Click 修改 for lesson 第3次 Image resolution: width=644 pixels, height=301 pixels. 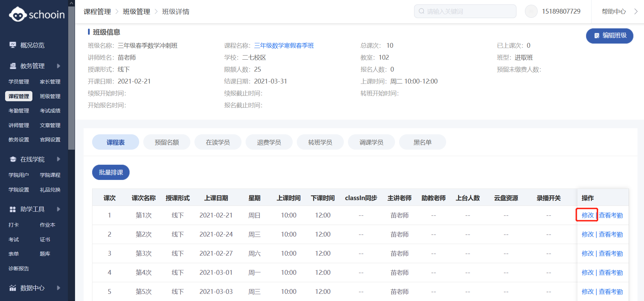pyautogui.click(x=588, y=254)
